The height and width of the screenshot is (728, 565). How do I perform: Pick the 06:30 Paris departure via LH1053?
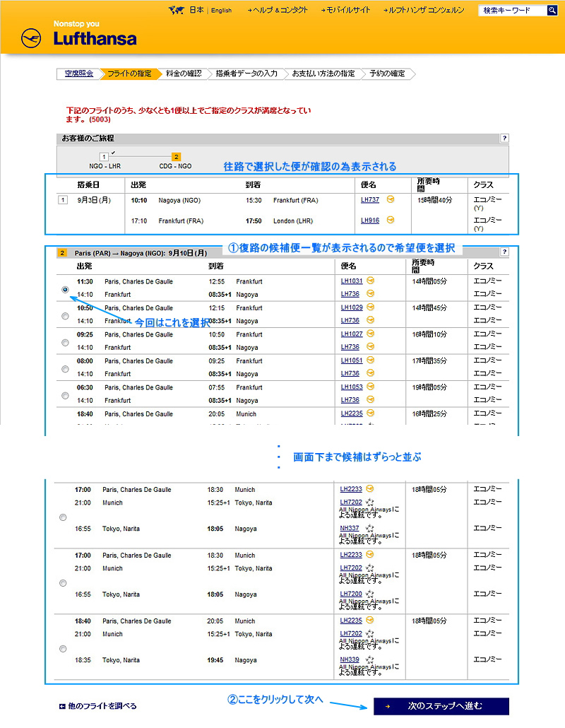[x=65, y=396]
